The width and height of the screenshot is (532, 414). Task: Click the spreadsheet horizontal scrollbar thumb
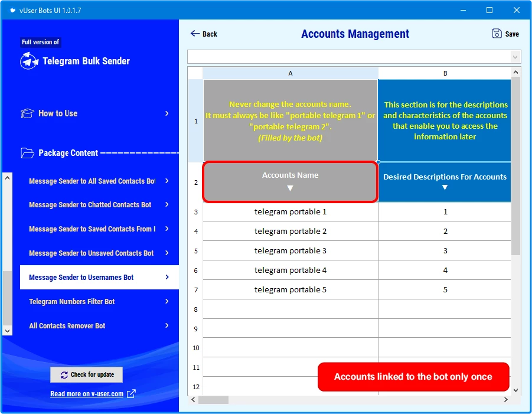coord(213,400)
